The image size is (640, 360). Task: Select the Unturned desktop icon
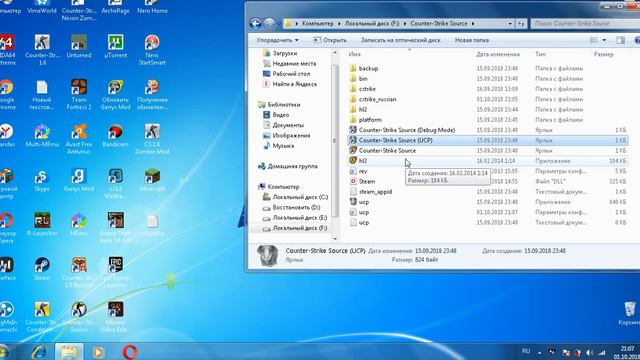point(79,47)
